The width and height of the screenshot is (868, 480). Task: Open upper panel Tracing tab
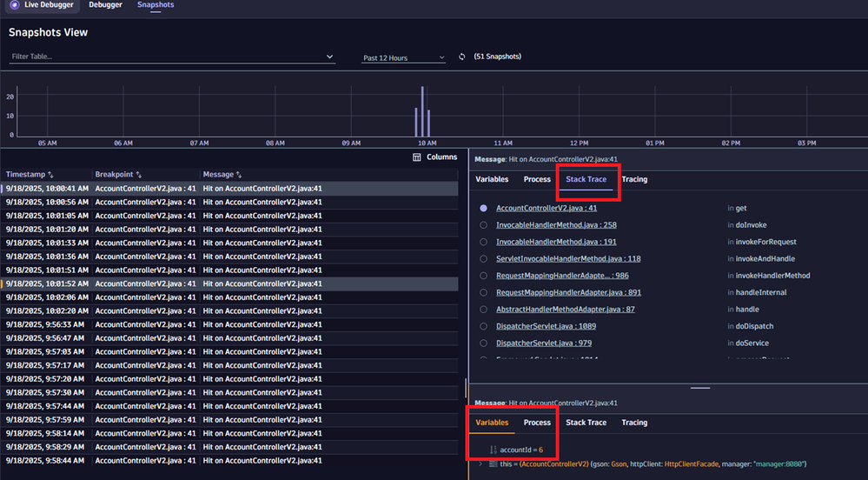coord(634,180)
